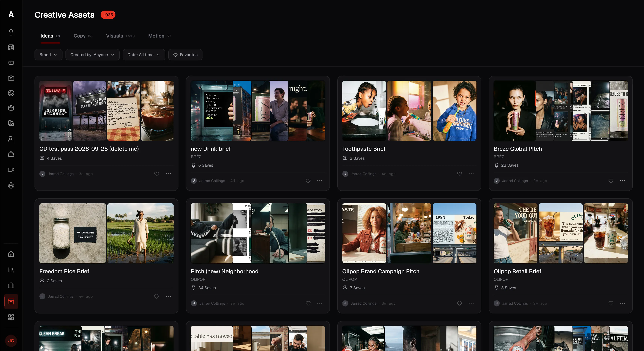Open more options on Toothpaste Brief card
644x351 pixels.
[471, 174]
